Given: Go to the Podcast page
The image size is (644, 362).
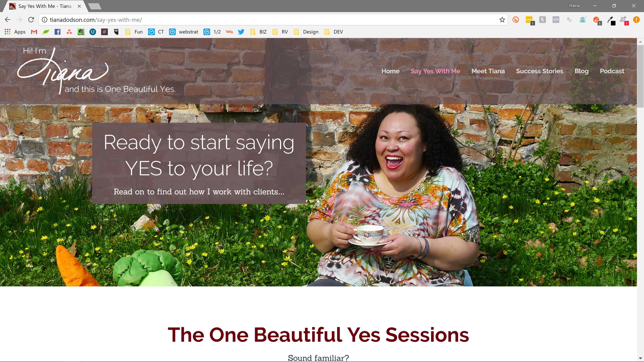Looking at the screenshot, I should (612, 71).
